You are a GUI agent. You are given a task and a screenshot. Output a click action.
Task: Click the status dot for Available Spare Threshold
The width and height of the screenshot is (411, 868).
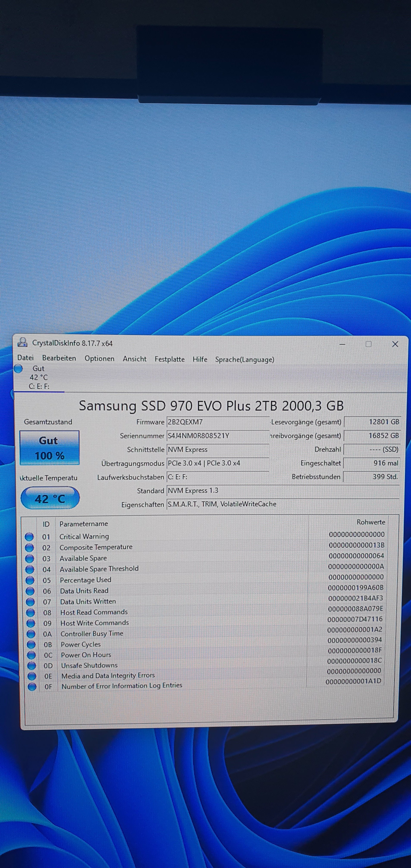(30, 569)
